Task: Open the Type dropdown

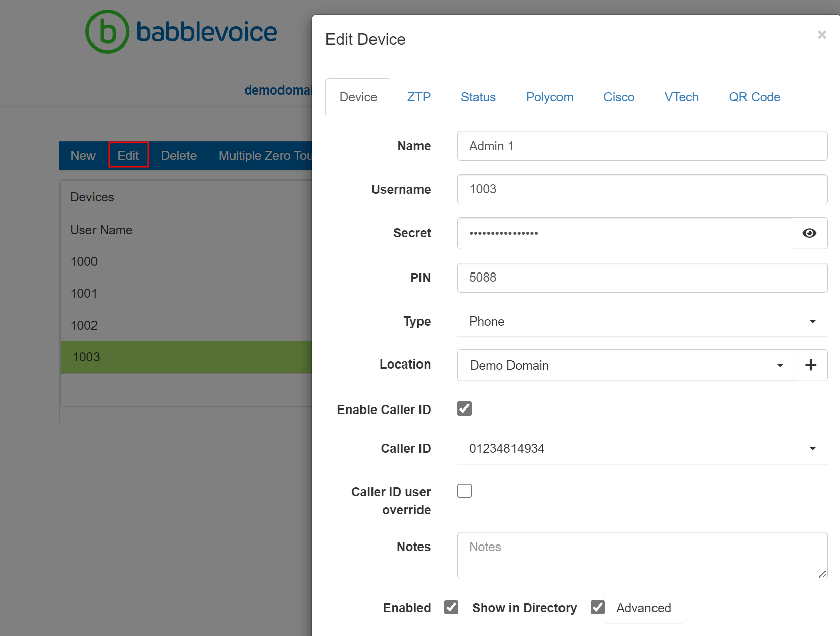Action: (x=642, y=322)
